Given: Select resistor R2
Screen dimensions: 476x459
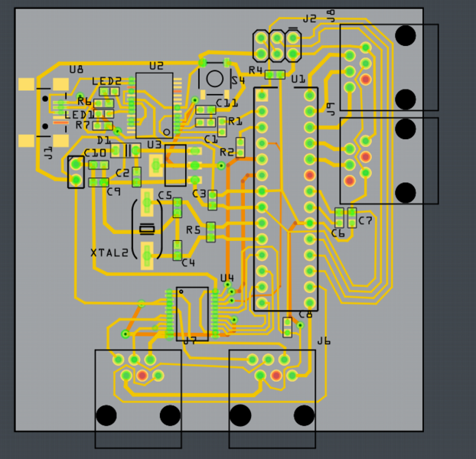Looking at the screenshot, I should (x=240, y=148).
